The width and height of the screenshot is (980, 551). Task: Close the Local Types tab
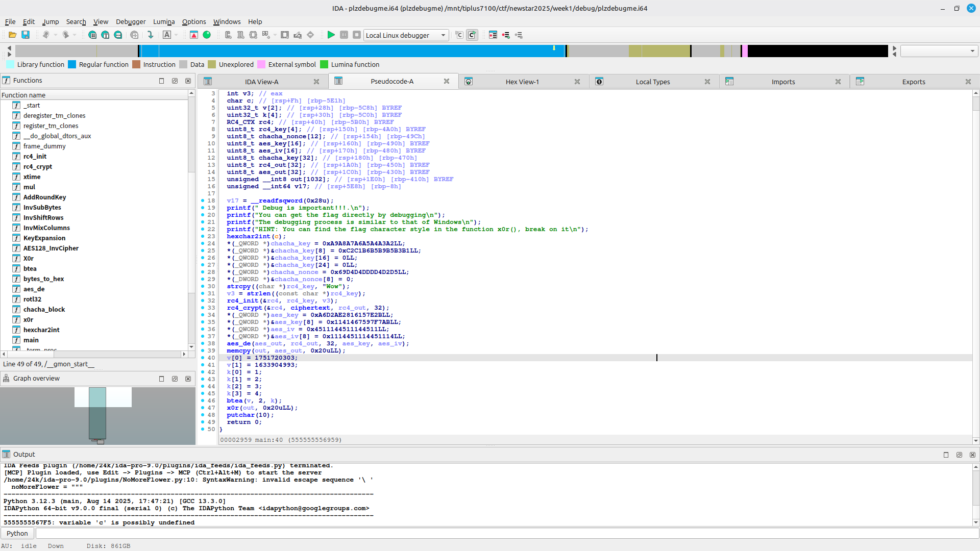click(x=707, y=82)
